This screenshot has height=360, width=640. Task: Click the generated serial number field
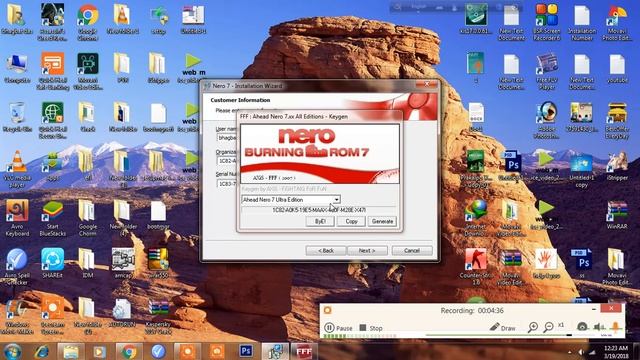(319, 210)
